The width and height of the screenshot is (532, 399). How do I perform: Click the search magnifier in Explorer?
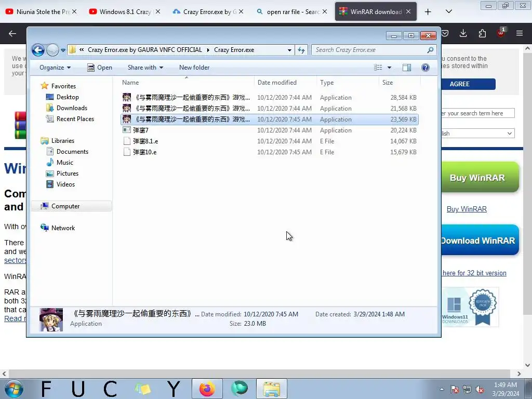tap(430, 50)
